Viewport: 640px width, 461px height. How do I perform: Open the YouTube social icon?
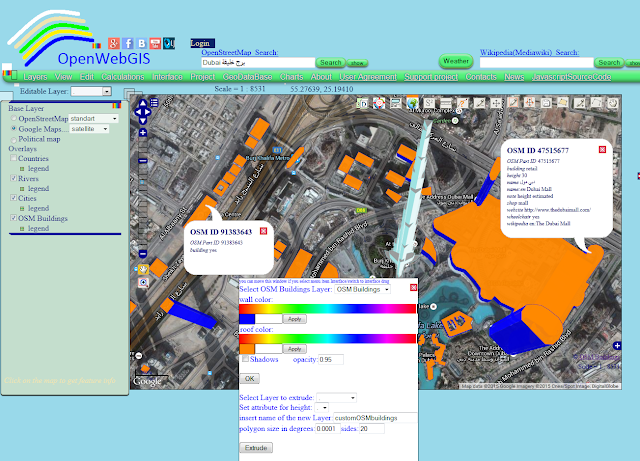click(x=155, y=43)
